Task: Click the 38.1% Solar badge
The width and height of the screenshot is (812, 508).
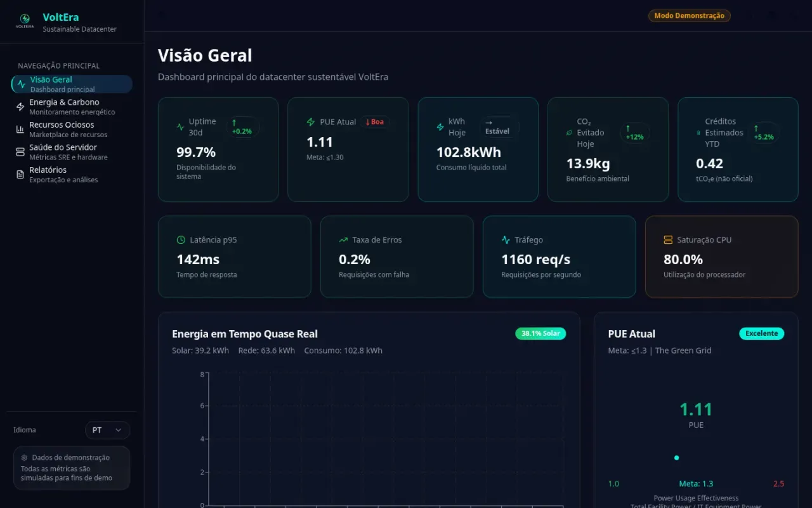Action: (x=540, y=333)
